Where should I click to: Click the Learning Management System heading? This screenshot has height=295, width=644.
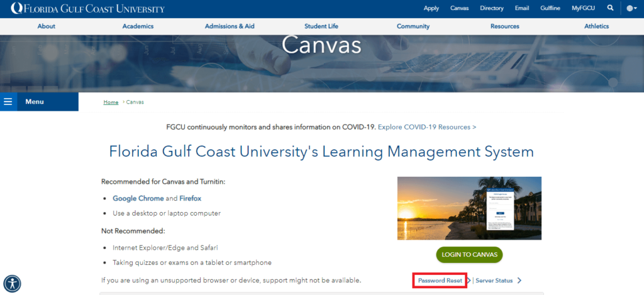point(321,152)
